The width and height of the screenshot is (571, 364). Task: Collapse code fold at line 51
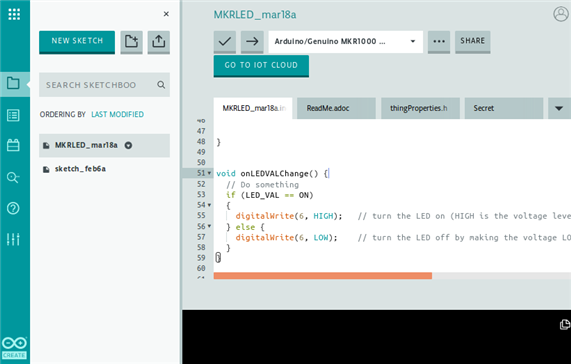(x=209, y=173)
